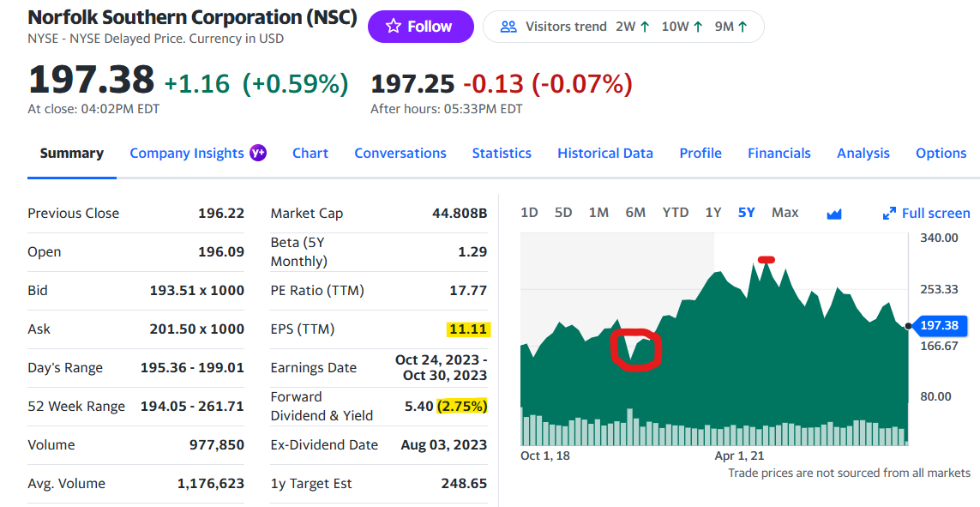Select the YTD chart range
The height and width of the screenshot is (507, 980).
[x=675, y=212]
